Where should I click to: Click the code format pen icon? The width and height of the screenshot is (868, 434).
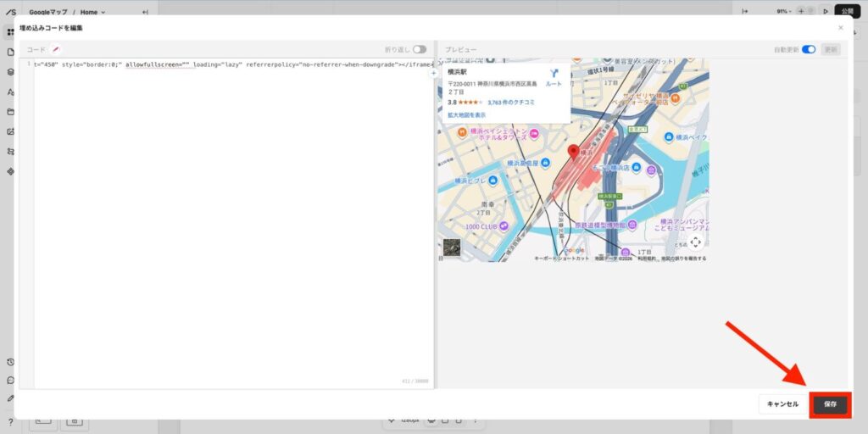(x=56, y=50)
